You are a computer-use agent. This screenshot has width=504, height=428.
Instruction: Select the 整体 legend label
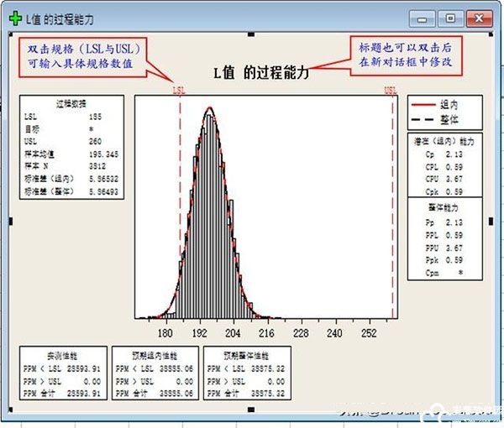pyautogui.click(x=449, y=120)
